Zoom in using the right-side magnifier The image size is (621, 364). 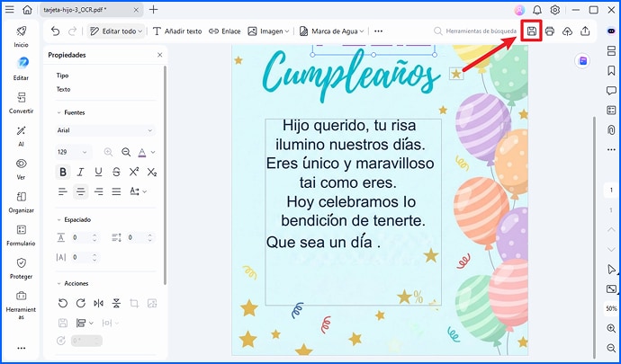pos(611,328)
